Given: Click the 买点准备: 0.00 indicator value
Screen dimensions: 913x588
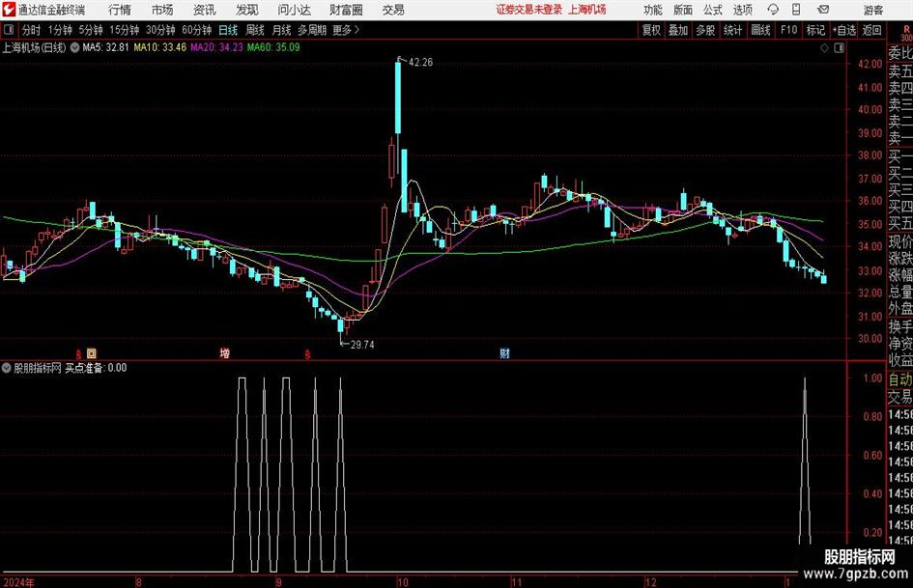Looking at the screenshot, I should click(96, 368).
